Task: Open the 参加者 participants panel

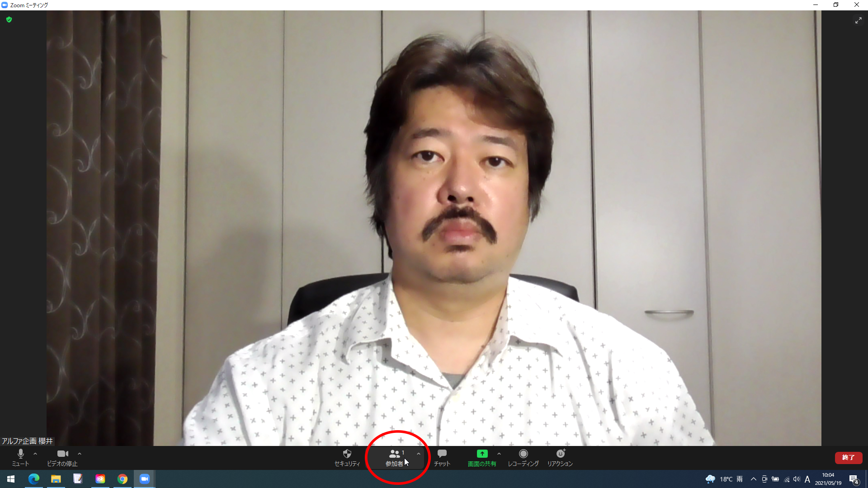Action: click(395, 458)
